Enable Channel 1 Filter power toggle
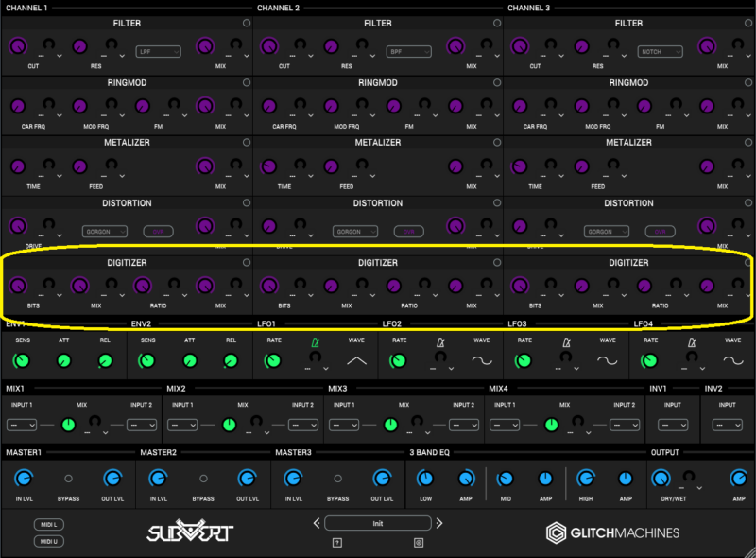This screenshot has width=756, height=558. click(x=247, y=24)
